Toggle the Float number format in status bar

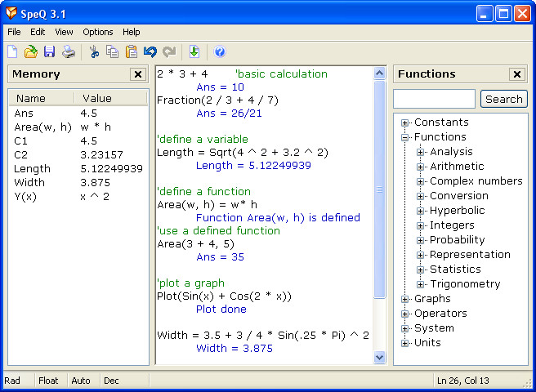pos(49,381)
